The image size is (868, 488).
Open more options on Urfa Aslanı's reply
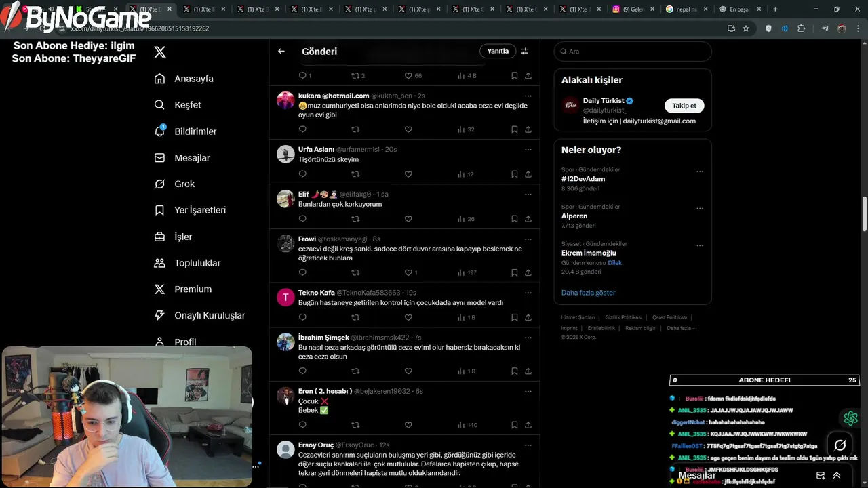(528, 149)
